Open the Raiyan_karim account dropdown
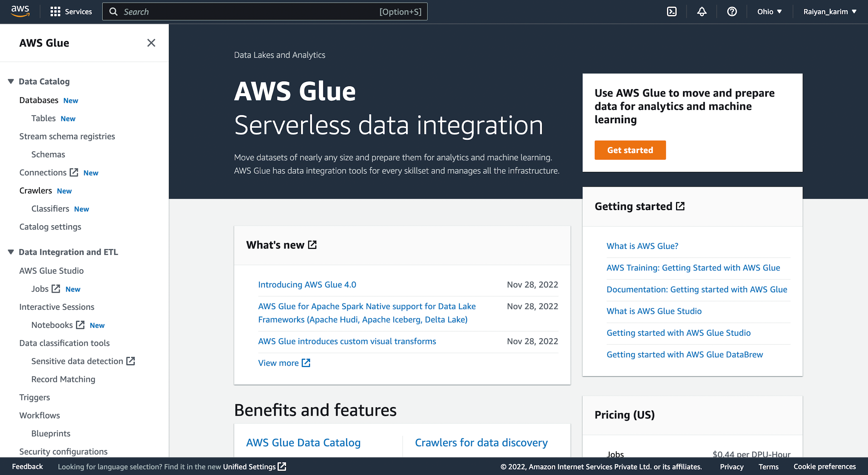Screen dimensions: 868x475 829,12
